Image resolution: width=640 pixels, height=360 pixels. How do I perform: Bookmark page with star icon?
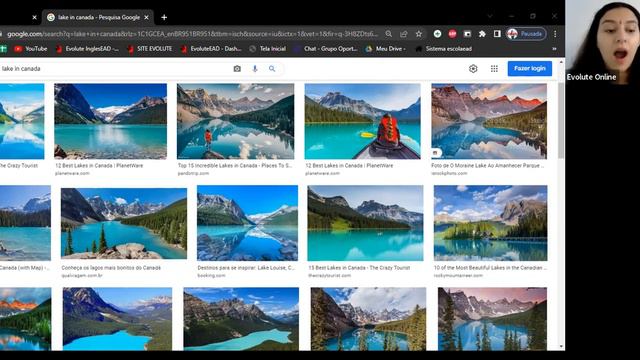click(x=419, y=34)
